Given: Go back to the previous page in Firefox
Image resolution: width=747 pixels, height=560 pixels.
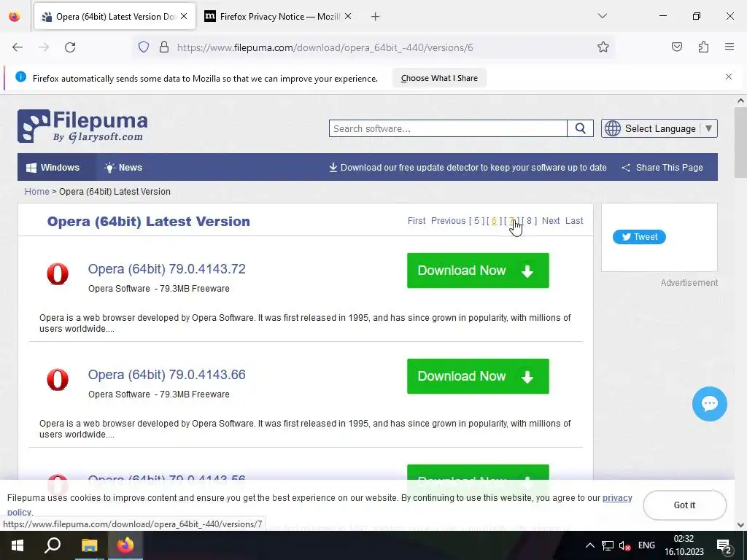Looking at the screenshot, I should (18, 47).
